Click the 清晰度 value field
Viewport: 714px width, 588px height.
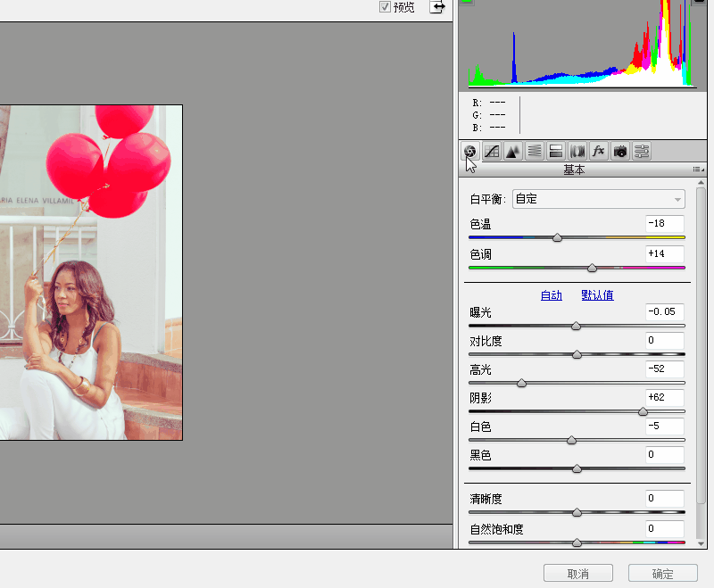665,499
